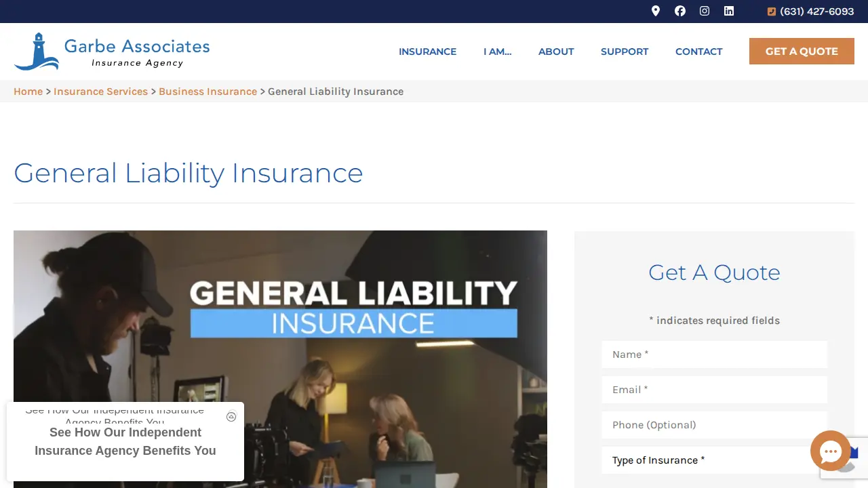
Task: Click the 'General Liability Insurance' page heading
Action: [189, 173]
